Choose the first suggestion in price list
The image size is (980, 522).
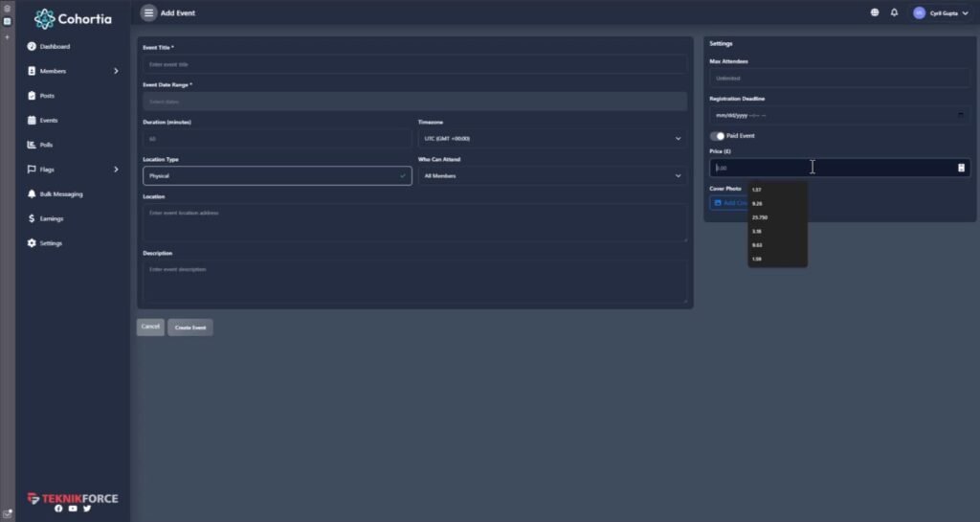[x=777, y=190]
